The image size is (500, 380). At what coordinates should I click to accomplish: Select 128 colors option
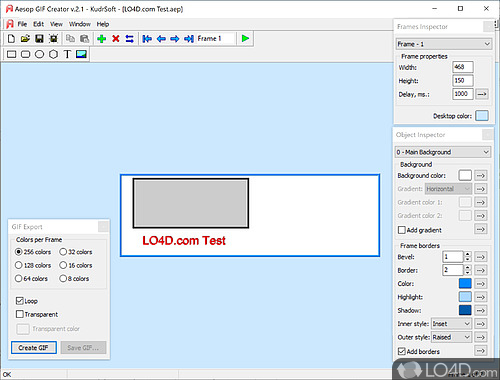coord(33,265)
